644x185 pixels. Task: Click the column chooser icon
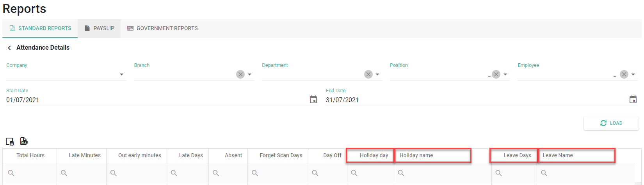10,141
